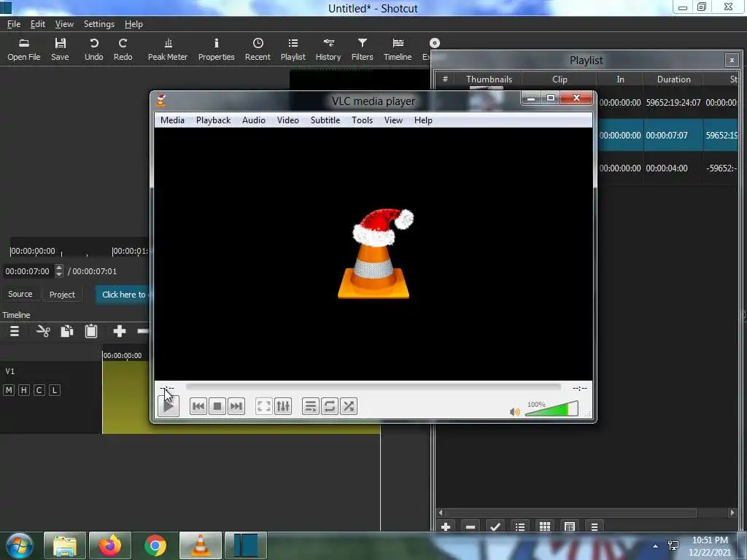The image size is (747, 560).
Task: Show VLC extended settings
Action: 283,406
